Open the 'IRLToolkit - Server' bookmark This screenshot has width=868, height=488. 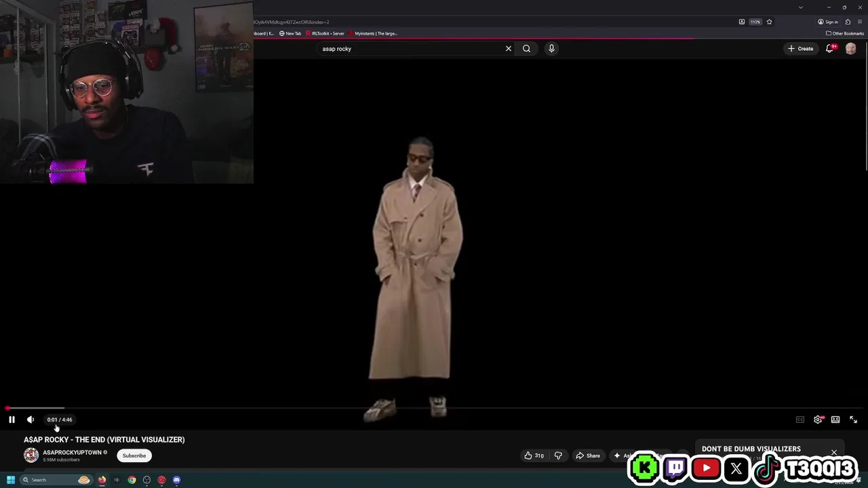point(325,33)
